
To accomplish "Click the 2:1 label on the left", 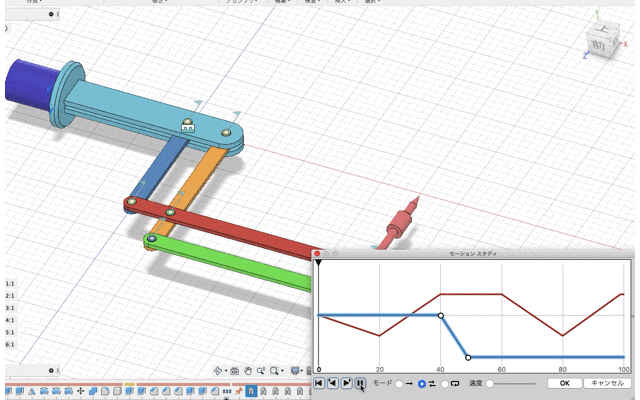I will [10, 296].
